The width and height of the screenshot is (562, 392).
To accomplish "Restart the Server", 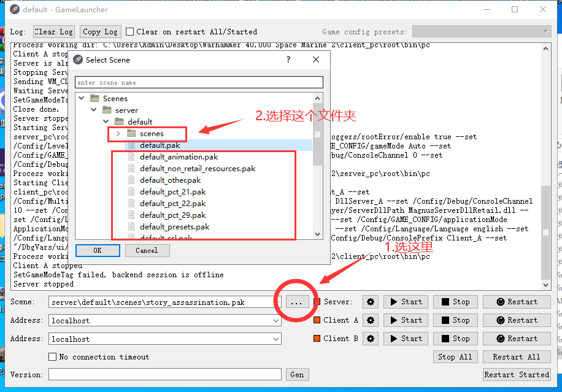I will coord(517,302).
